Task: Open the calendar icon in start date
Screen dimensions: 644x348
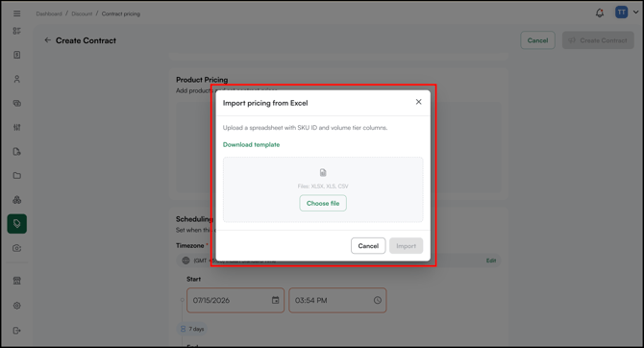Action: click(275, 300)
